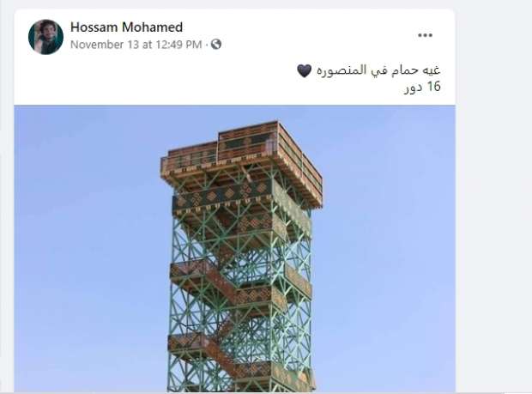Click the blue sky left of the tower
The height and width of the screenshot is (394, 532).
point(87,249)
